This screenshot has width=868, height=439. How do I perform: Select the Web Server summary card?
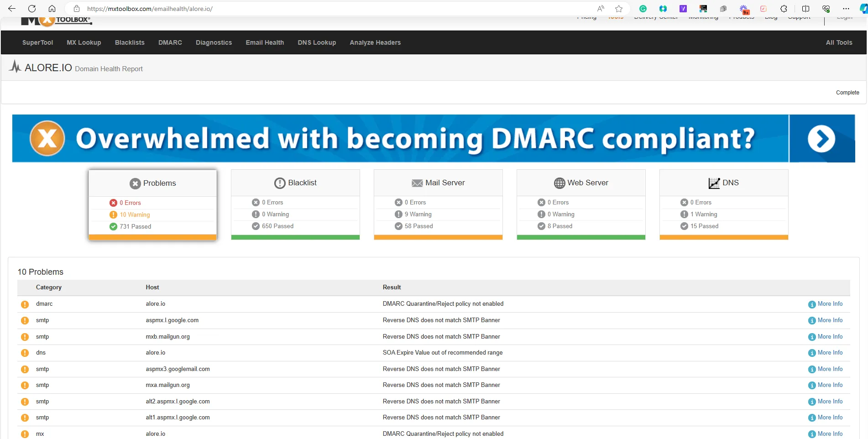point(581,204)
